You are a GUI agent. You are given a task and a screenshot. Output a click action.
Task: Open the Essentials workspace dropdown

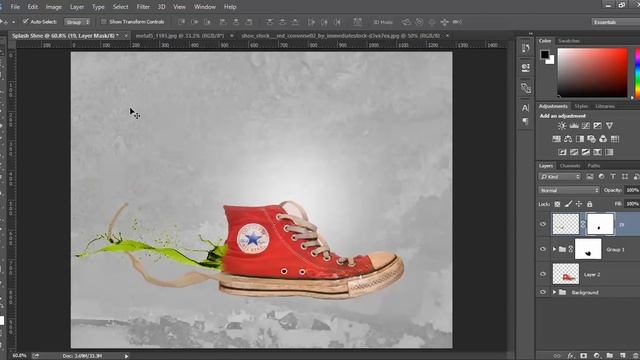point(616,22)
